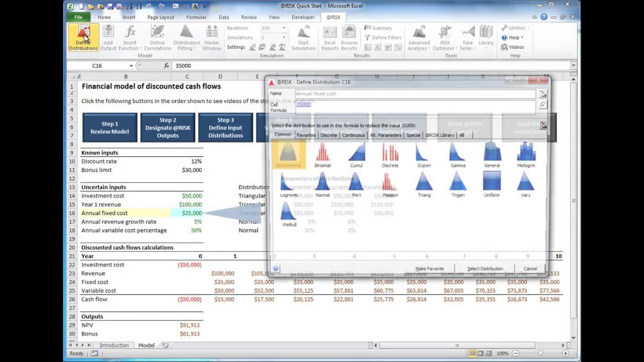This screenshot has width=644, height=362.
Task: Click the Define Distributions ribbon icon
Action: click(83, 38)
